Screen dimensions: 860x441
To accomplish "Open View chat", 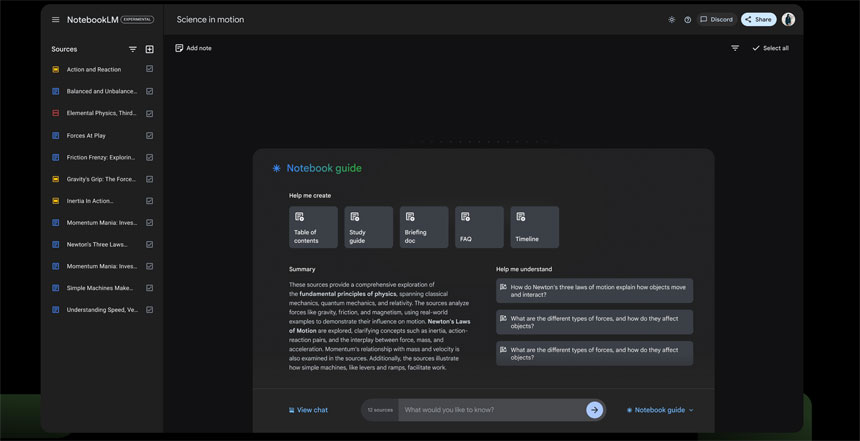I will coord(308,410).
